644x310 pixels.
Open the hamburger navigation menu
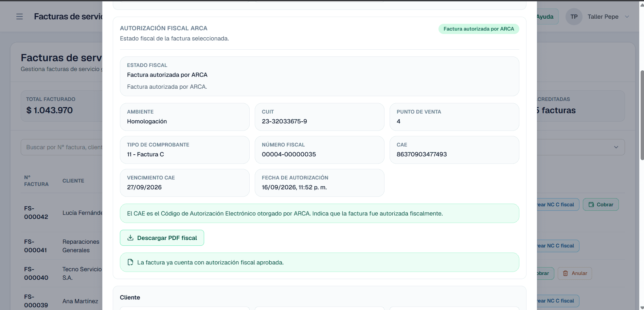pos(20,17)
